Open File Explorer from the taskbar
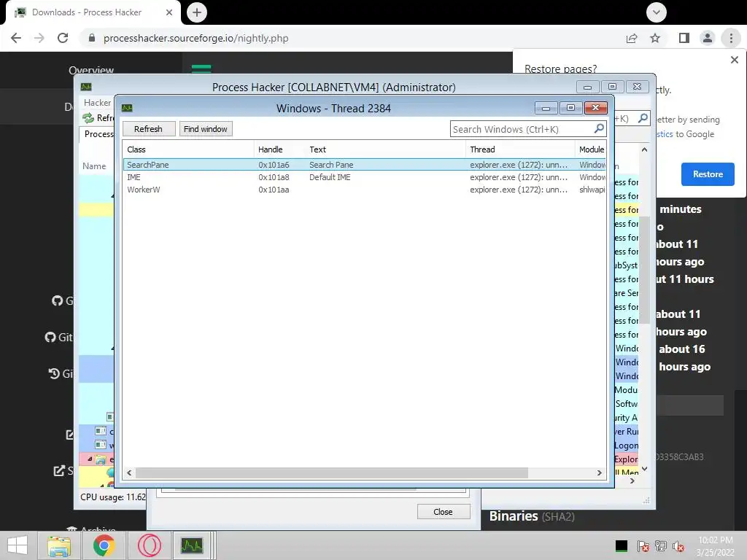 (59, 545)
